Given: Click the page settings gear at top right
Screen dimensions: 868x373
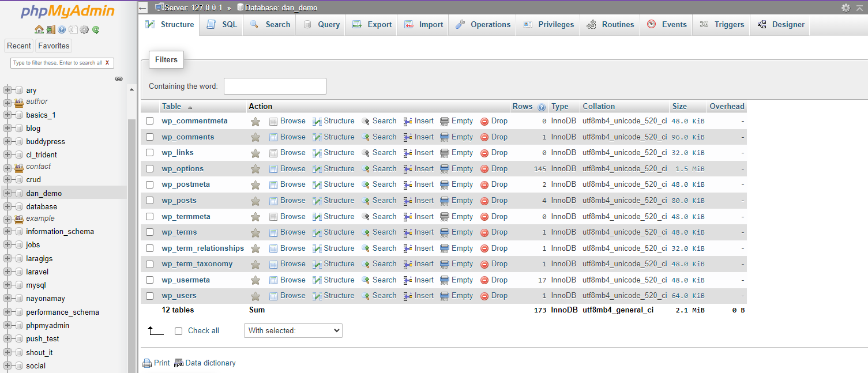Looking at the screenshot, I should coord(846,7).
